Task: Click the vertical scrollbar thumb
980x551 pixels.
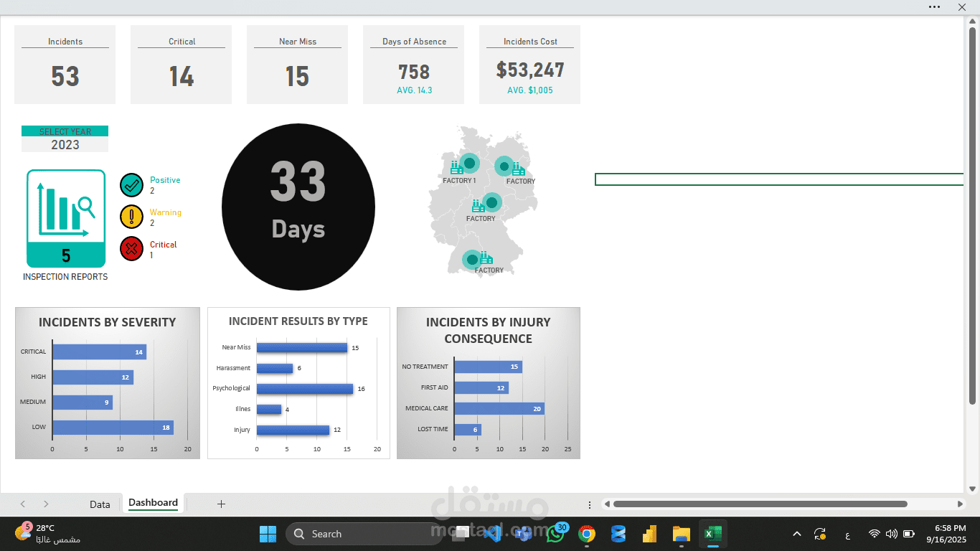Action: (x=973, y=215)
